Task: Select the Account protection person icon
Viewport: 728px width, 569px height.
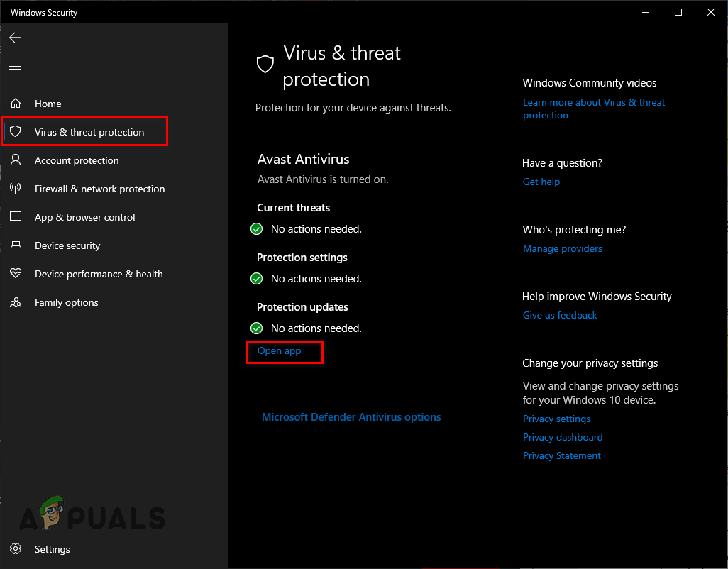Action: pos(16,160)
